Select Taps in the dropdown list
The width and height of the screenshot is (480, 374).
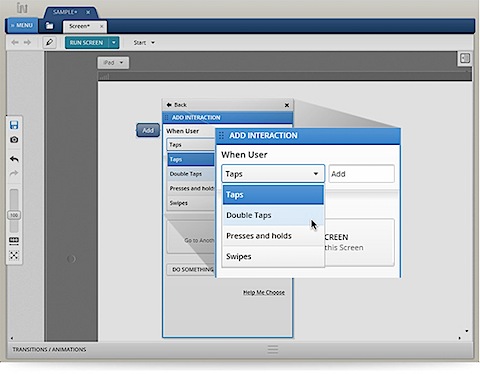273,195
